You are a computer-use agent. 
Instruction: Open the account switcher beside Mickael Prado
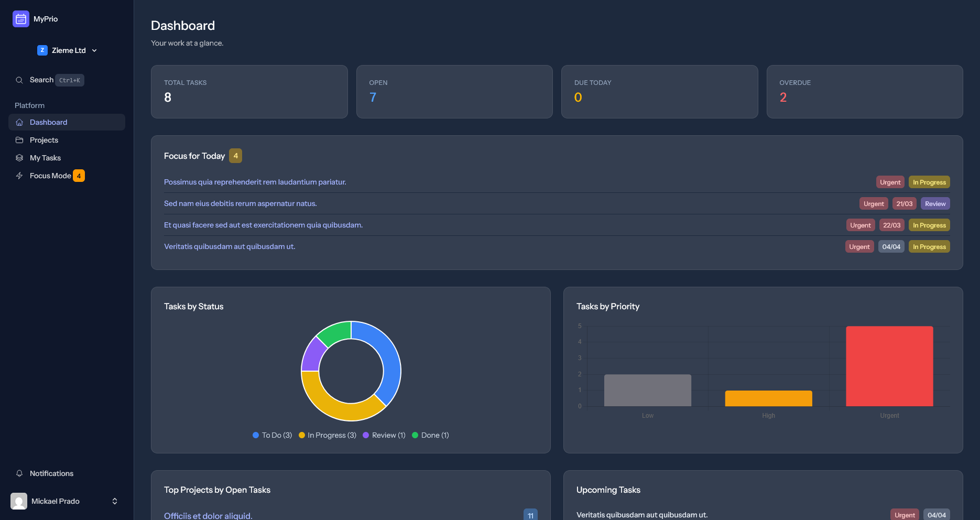[x=115, y=501]
